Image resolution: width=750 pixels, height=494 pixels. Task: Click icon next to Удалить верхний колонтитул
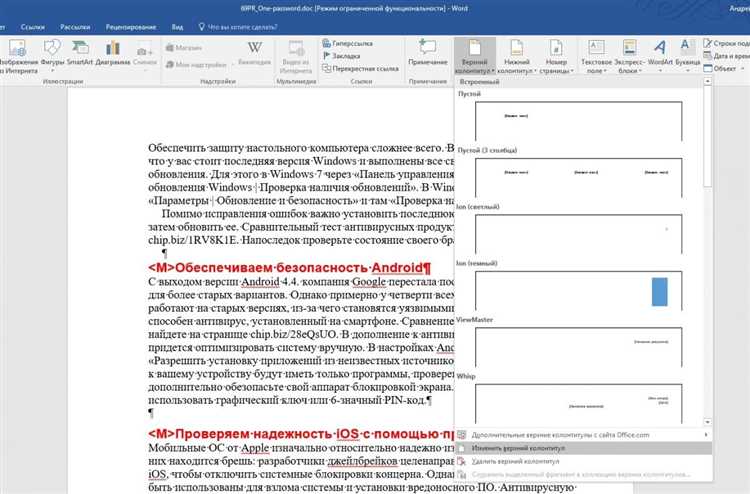tap(462, 461)
